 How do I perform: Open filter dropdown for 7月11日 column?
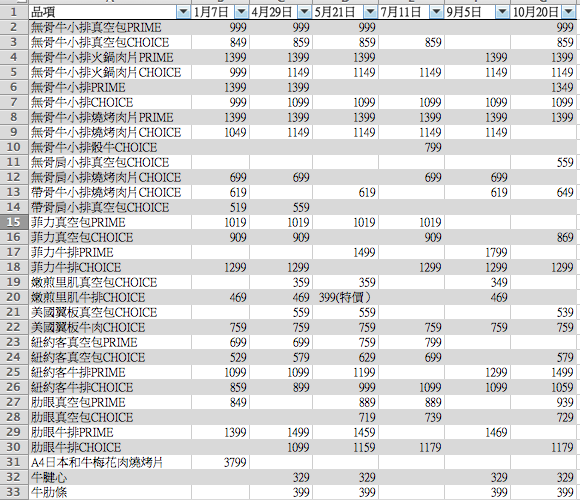click(436, 13)
